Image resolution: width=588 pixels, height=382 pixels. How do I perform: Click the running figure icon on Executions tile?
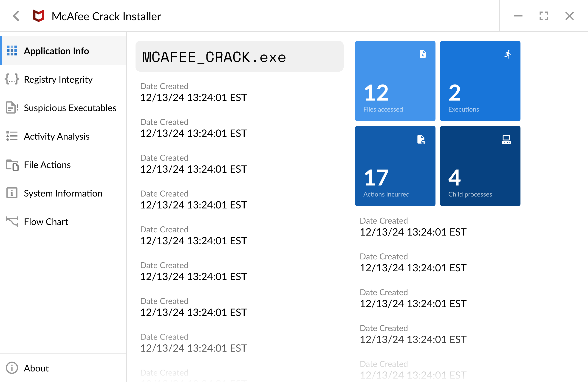tap(507, 54)
